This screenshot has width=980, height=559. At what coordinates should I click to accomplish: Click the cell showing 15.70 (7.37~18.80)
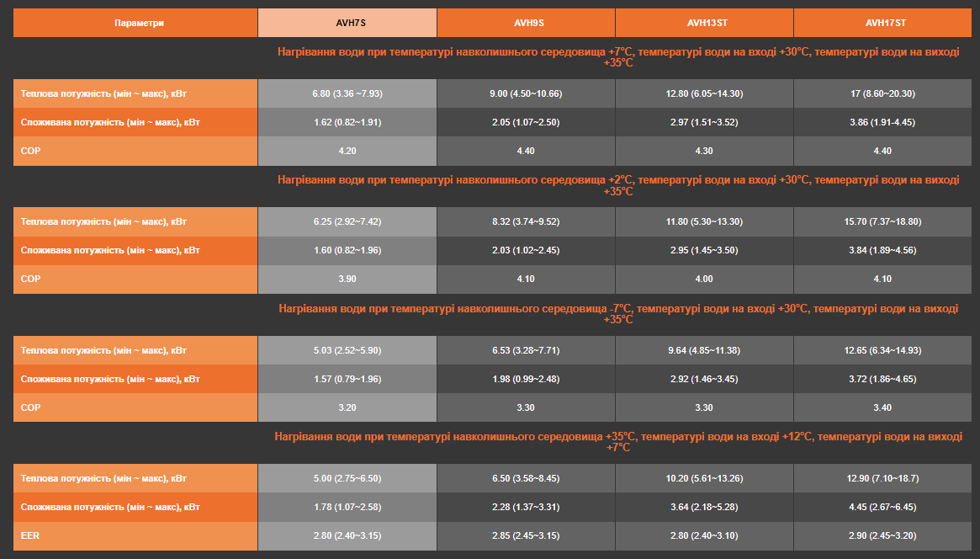(883, 221)
